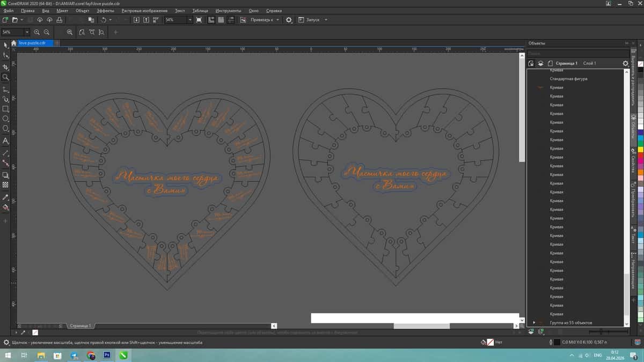Image resolution: width=644 pixels, height=362 pixels.
Task: Toggle the page view icon beside Страница 1
Action: coord(551,63)
